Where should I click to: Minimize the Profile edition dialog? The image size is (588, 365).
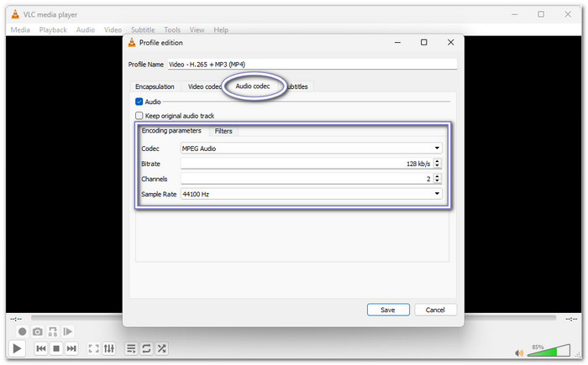click(397, 42)
